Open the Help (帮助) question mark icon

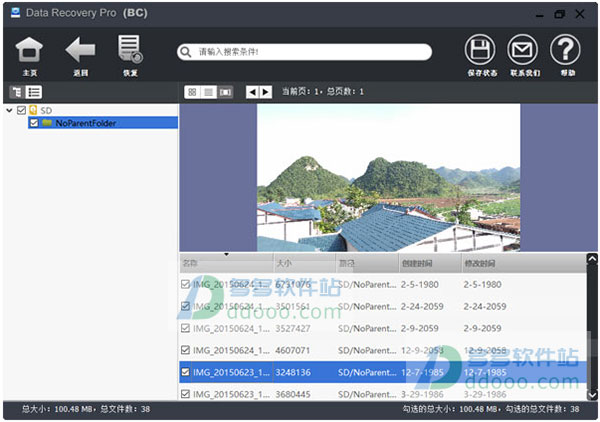point(565,50)
